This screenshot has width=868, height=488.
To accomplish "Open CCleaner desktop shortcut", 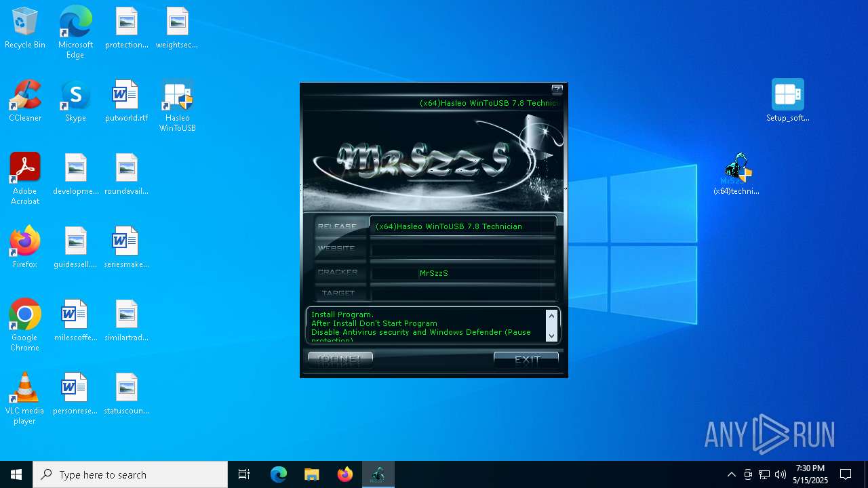I will click(x=25, y=102).
